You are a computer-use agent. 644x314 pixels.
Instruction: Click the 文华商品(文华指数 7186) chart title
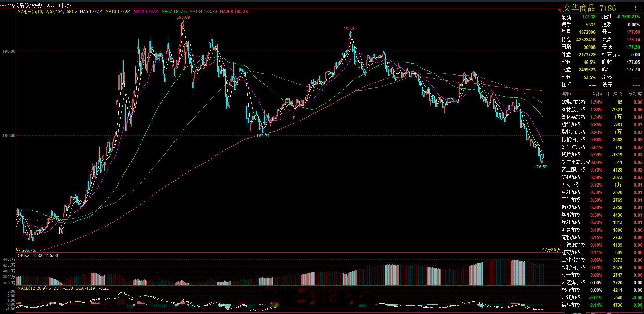[31, 5]
